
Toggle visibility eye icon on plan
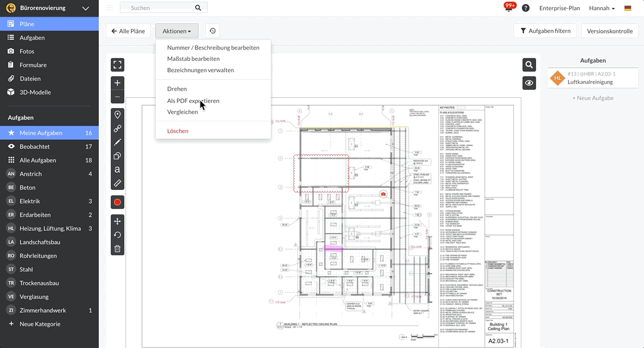click(x=529, y=82)
